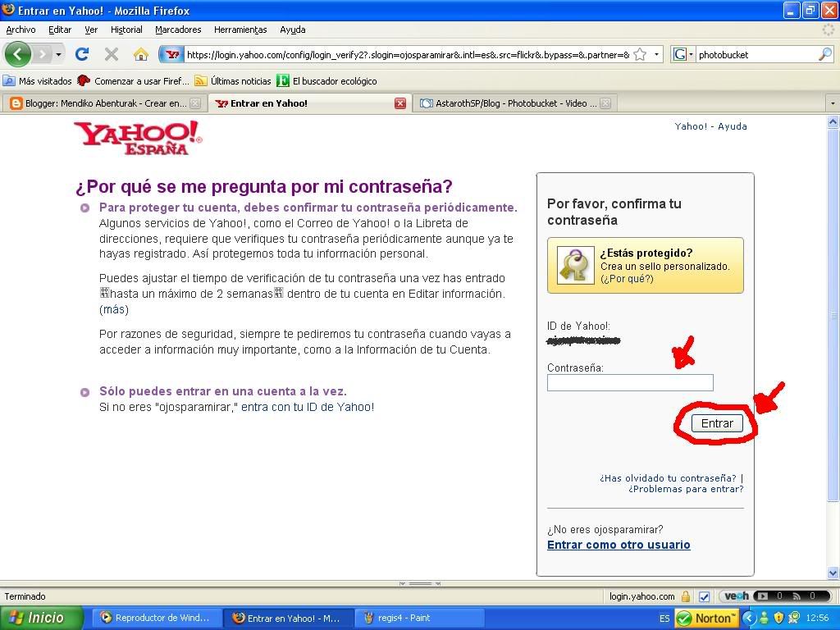Open the search engine selector dropdown
Image resolution: width=840 pixels, height=630 pixels.
(x=682, y=54)
